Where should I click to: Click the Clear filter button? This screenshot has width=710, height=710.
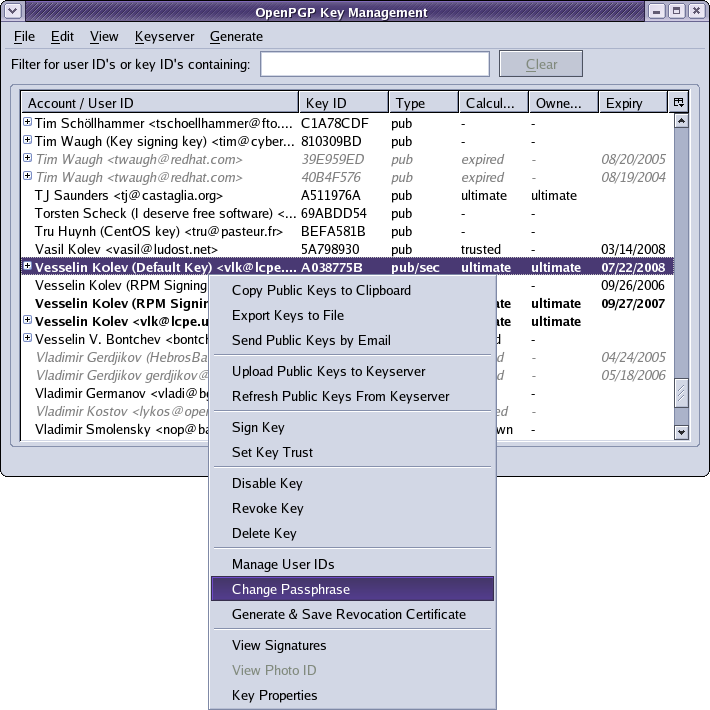(x=541, y=64)
